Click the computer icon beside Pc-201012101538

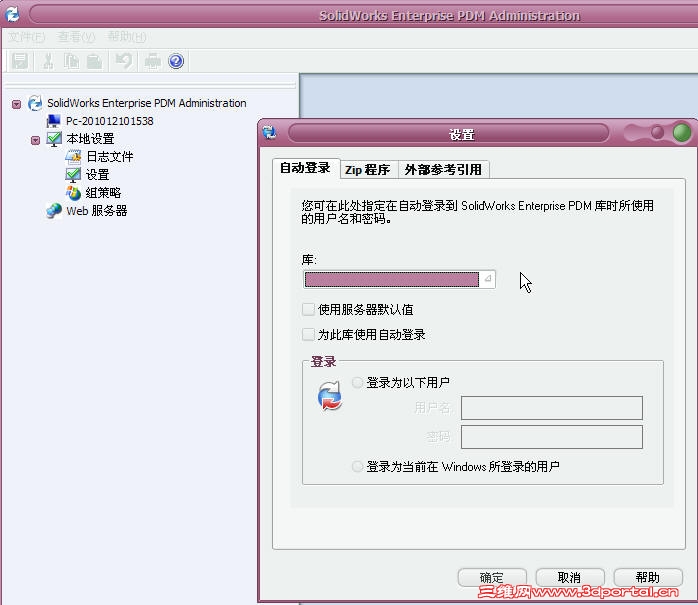[x=54, y=121]
